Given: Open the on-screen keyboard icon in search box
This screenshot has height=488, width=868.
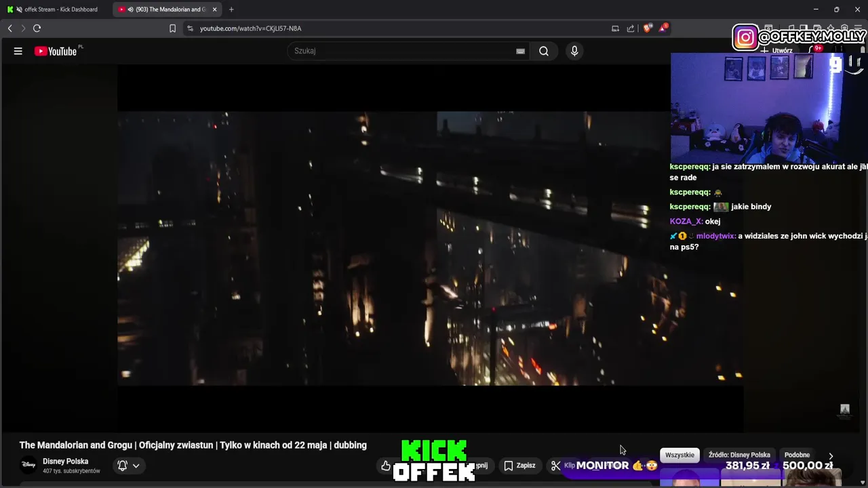Looking at the screenshot, I should pyautogui.click(x=520, y=51).
